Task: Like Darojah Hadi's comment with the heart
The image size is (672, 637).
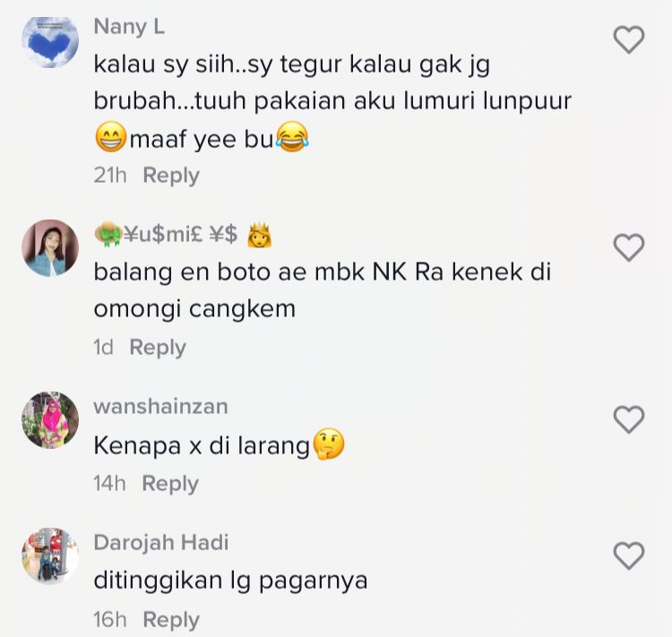Action: [629, 555]
